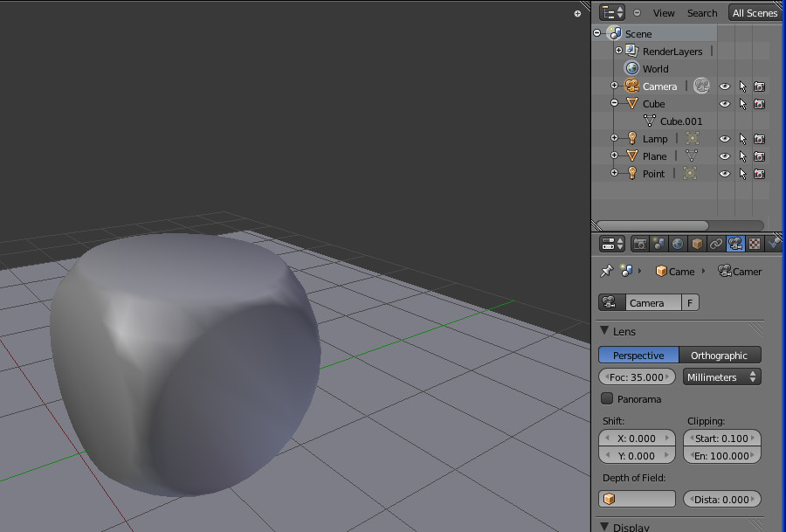Toggle the pin icon in Properties

click(x=607, y=271)
